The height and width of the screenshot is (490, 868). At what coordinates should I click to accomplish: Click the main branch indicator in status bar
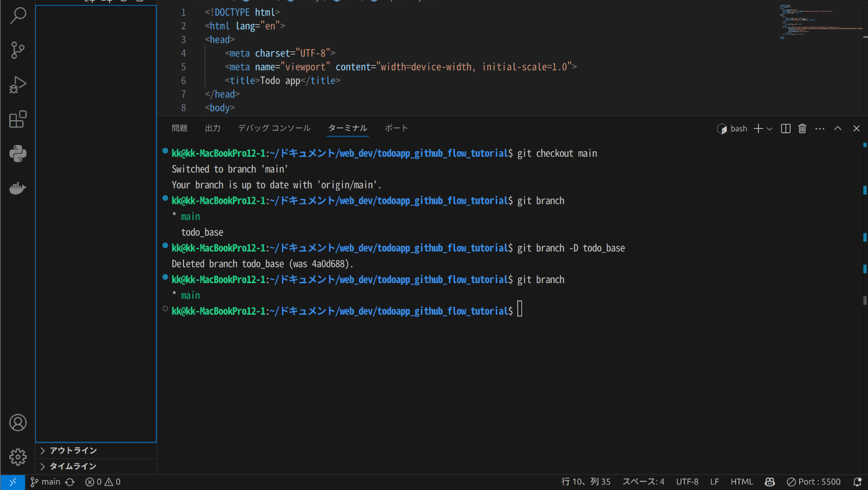coord(45,482)
